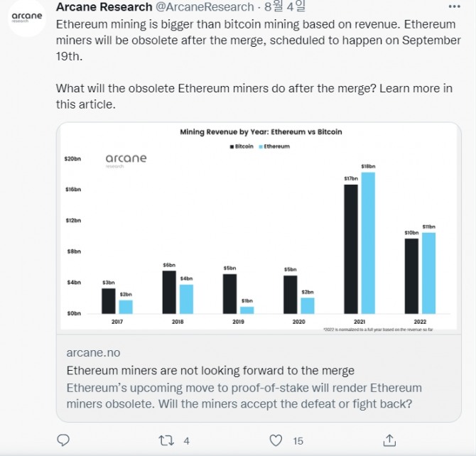Like the tweet with the heart icon
This screenshot has height=456, width=476.
276,440
